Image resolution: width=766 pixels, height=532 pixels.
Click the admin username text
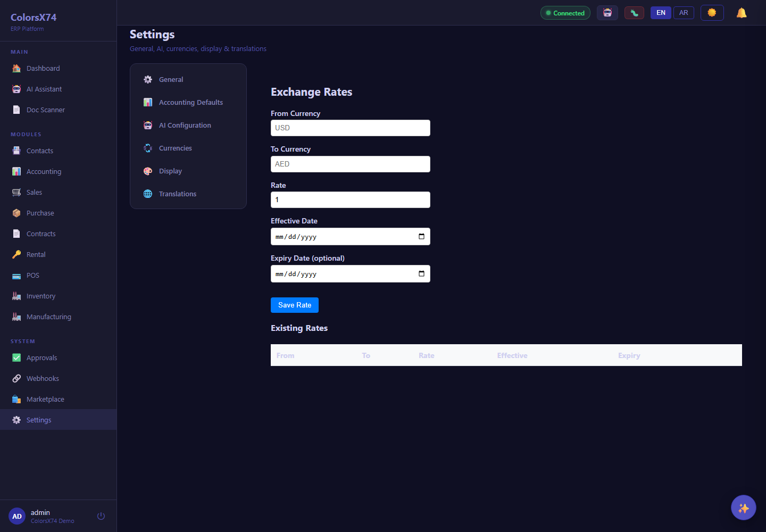point(40,513)
